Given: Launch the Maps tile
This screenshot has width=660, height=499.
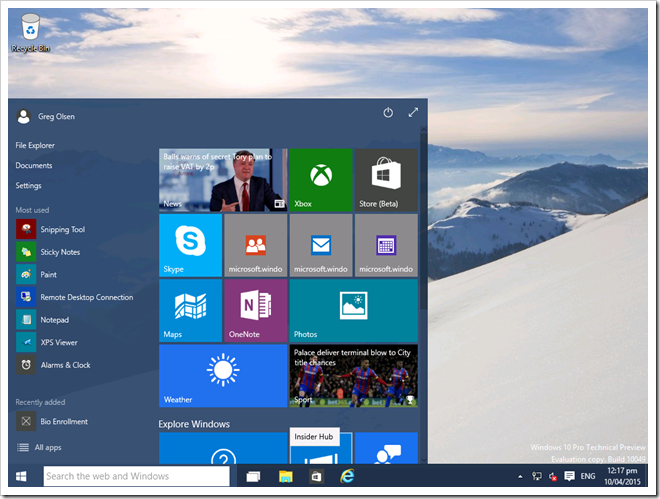Looking at the screenshot, I should [x=190, y=310].
